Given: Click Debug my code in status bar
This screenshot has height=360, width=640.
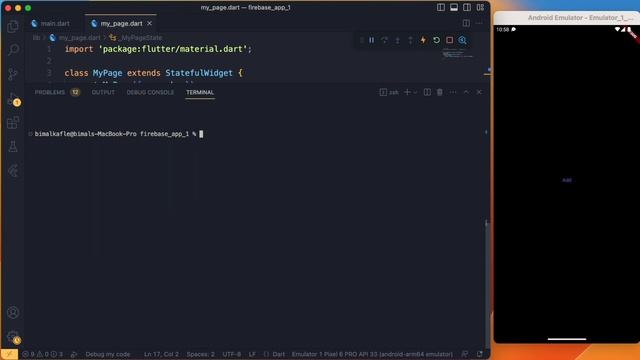Looking at the screenshot, I should click(x=108, y=354).
